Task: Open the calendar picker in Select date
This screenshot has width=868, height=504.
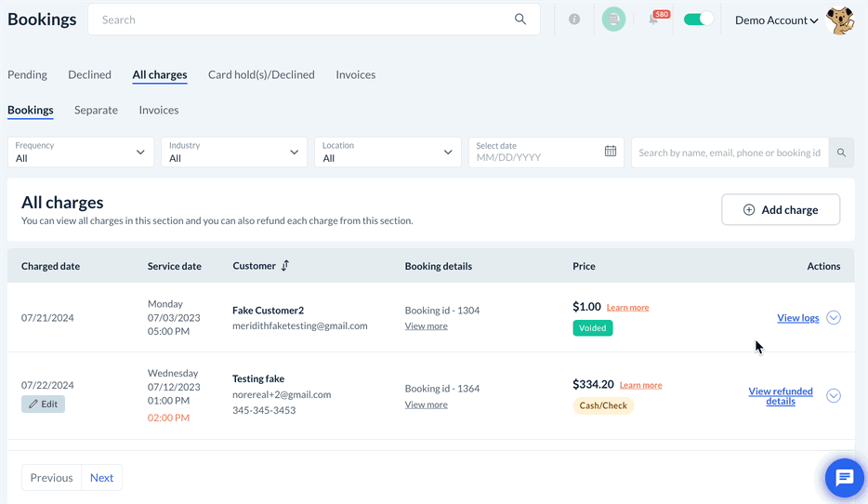Action: click(611, 152)
